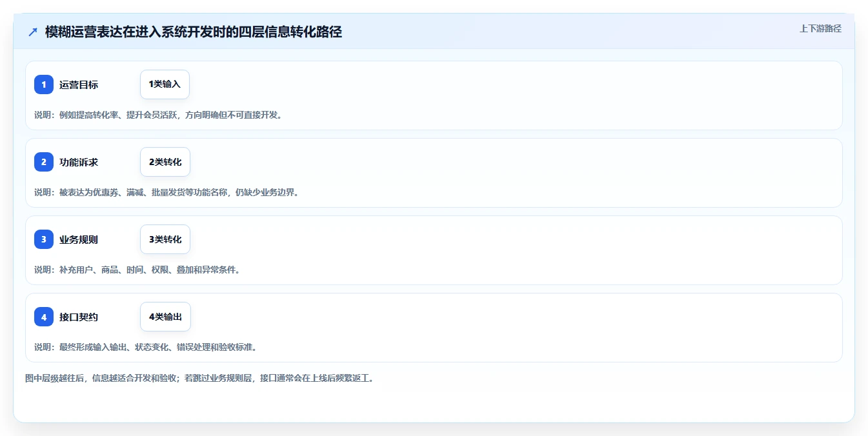Click description starting 说明:例如提高转化率
Screen dimensions: 868x436
coord(158,115)
